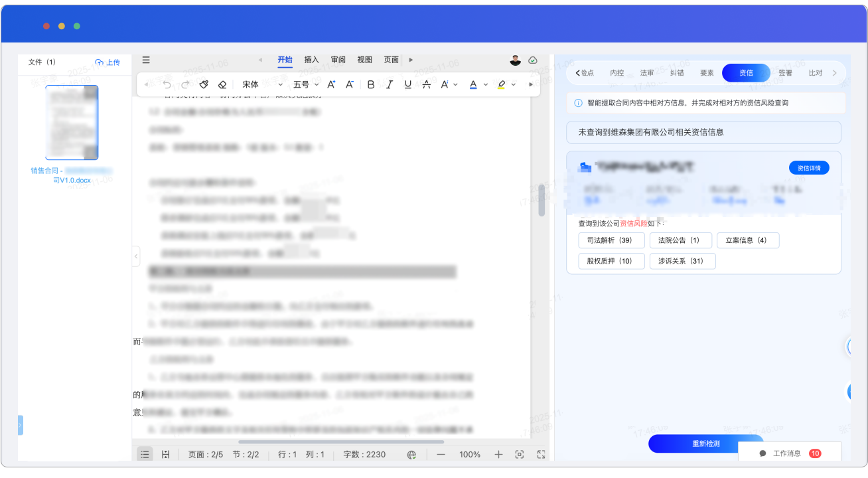Viewport: 868px width, 478px height.
Task: Click the 字数: 2230 word count
Action: tap(364, 455)
